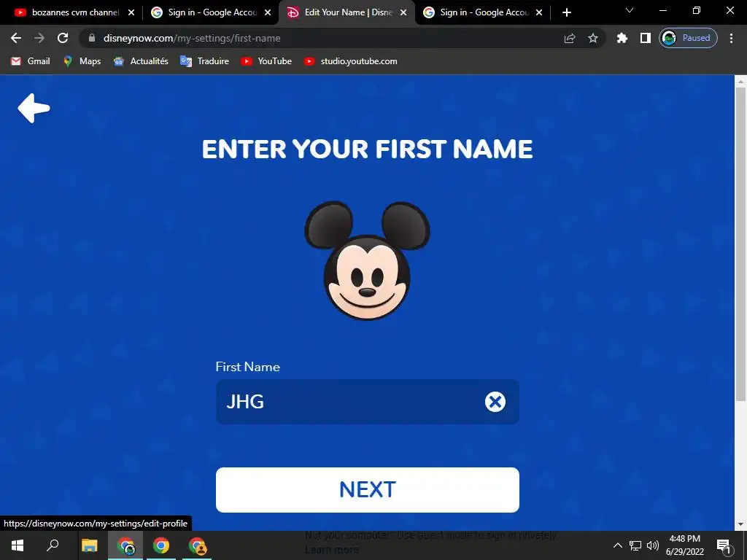747x560 pixels.
Task: Open the Traduire bookmark
Action: point(204,61)
